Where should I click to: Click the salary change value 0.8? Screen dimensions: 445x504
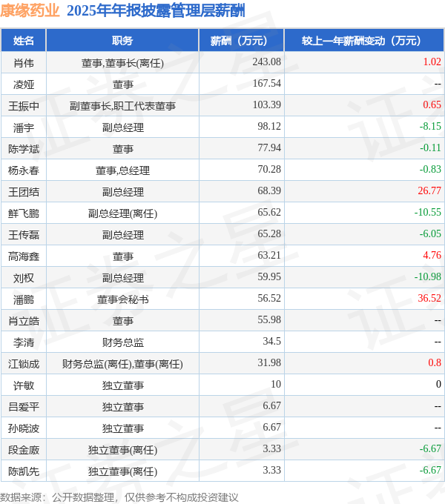(435, 363)
